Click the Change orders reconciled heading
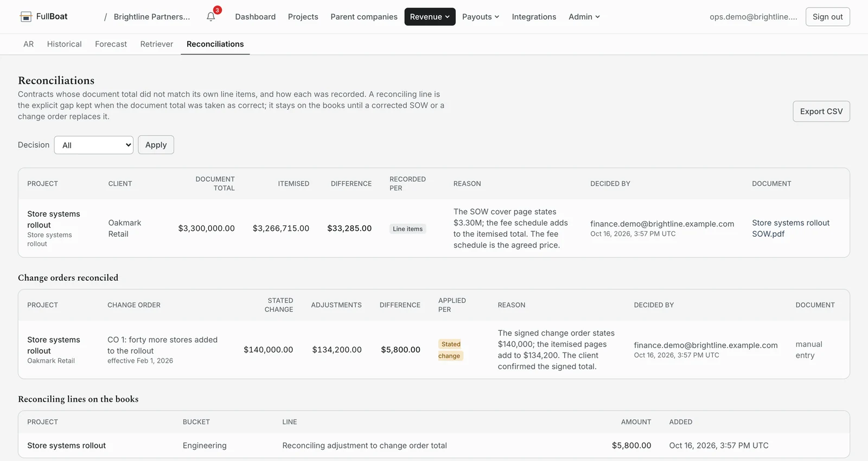Screen dimensions: 868x461 click(68, 278)
